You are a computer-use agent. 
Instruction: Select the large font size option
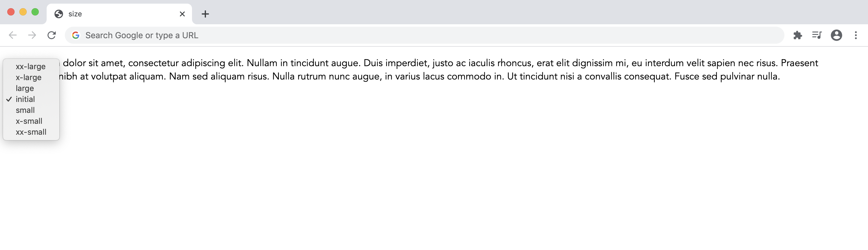tap(25, 88)
